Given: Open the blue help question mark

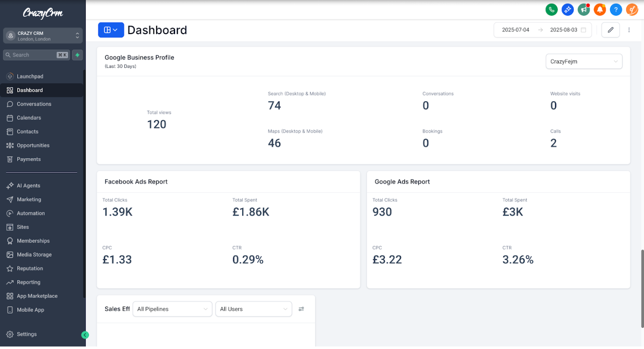Looking at the screenshot, I should tap(616, 9).
